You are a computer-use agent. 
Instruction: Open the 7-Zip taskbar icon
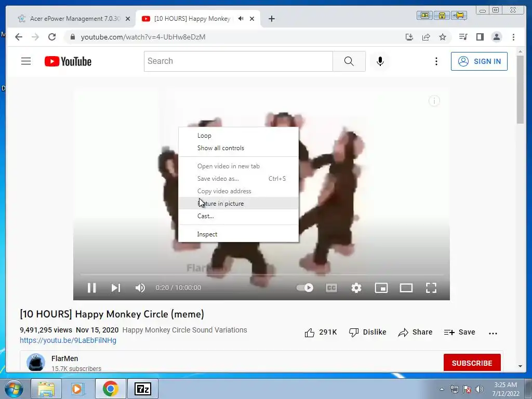pyautogui.click(x=142, y=389)
